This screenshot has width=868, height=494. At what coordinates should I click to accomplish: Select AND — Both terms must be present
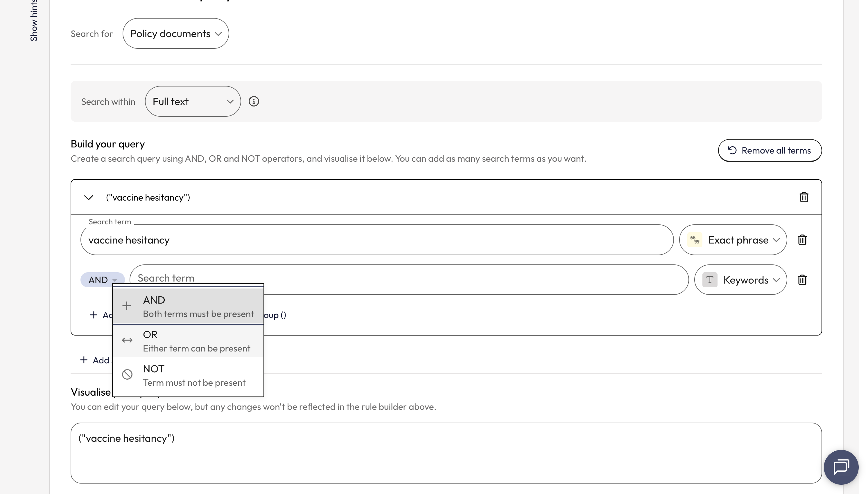pyautogui.click(x=188, y=307)
